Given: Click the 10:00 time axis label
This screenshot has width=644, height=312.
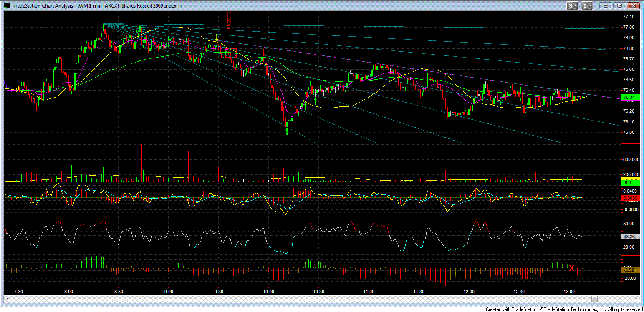Looking at the screenshot, I should click(x=269, y=292).
